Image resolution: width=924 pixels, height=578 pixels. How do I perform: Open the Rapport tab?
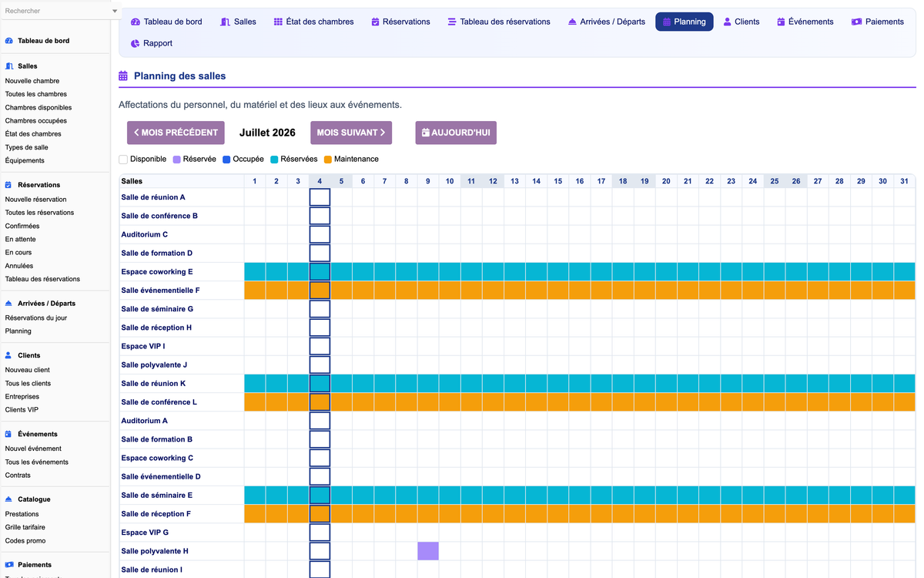[152, 43]
